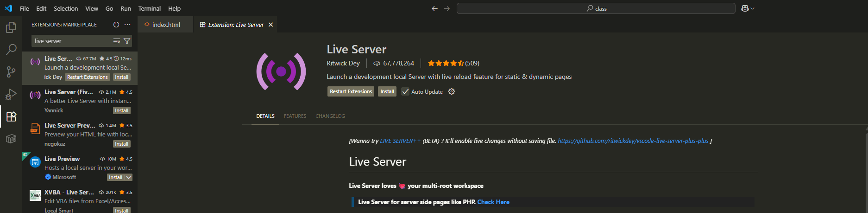This screenshot has width=868, height=213.
Task: Open the Terminal menu
Action: pyautogui.click(x=150, y=8)
